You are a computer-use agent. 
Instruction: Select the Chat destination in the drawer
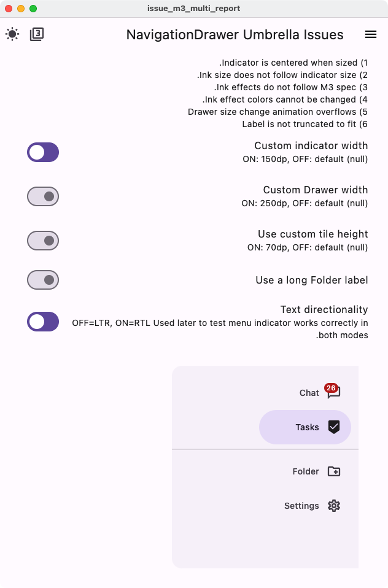[307, 393]
